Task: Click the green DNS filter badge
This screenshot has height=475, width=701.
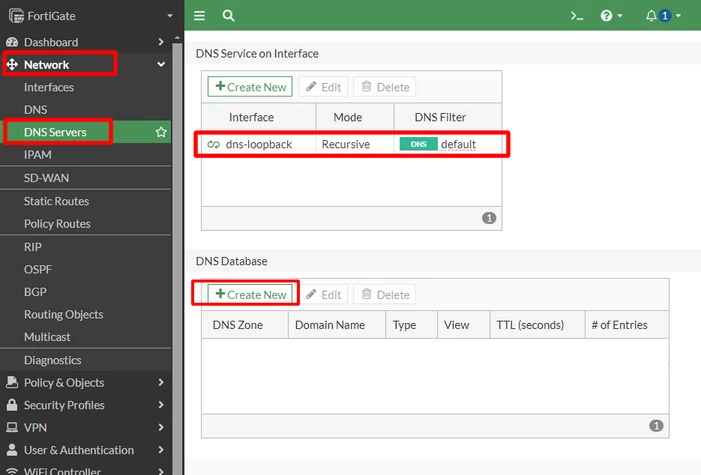Action: click(418, 144)
